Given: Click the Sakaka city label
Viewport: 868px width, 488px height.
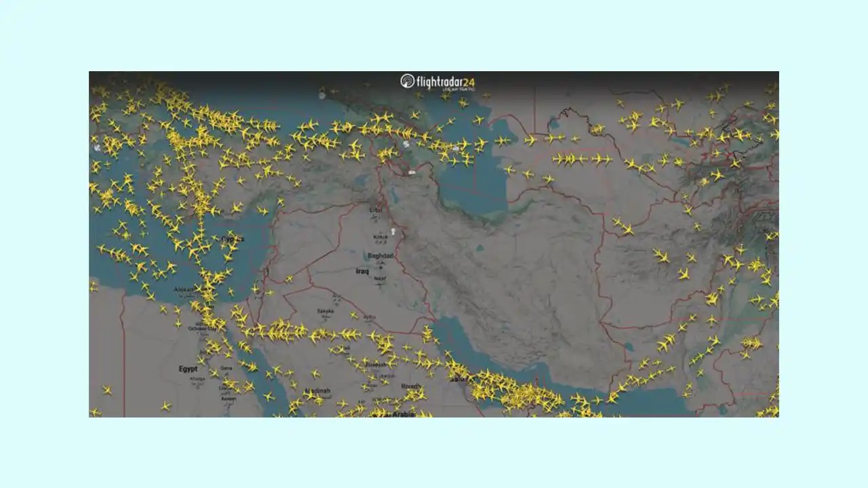Looking at the screenshot, I should (x=325, y=311).
